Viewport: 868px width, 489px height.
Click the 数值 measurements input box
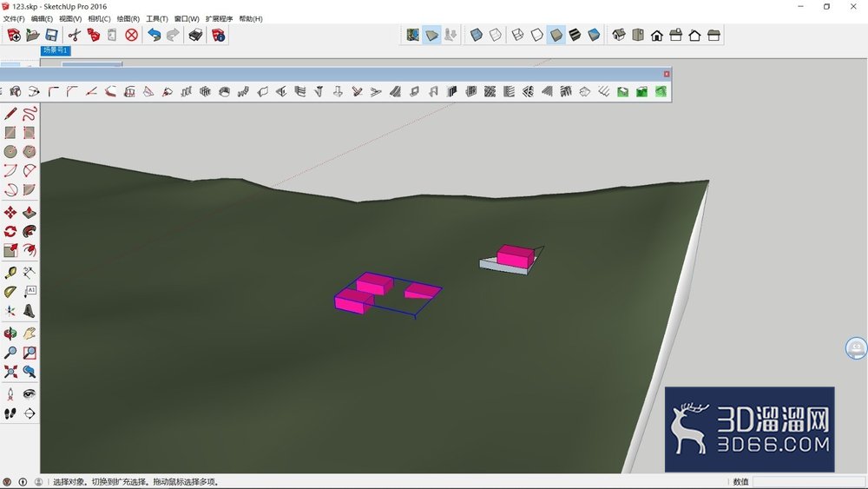point(809,482)
